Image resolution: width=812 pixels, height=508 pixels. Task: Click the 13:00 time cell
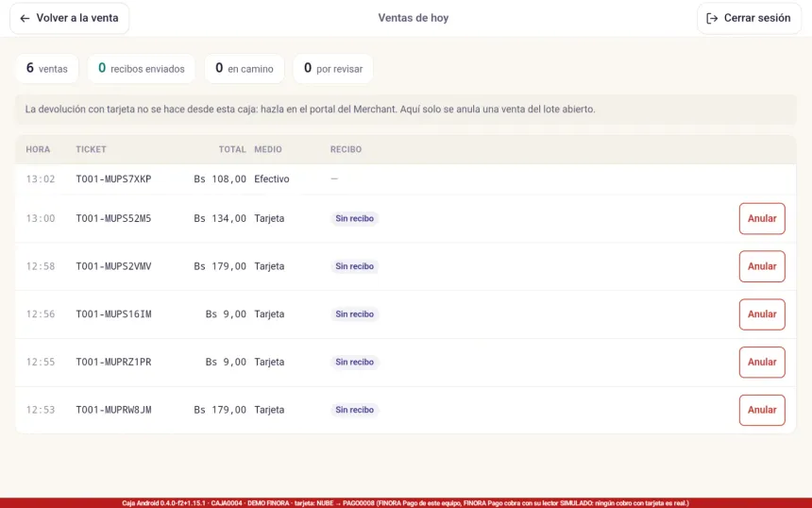pos(41,218)
